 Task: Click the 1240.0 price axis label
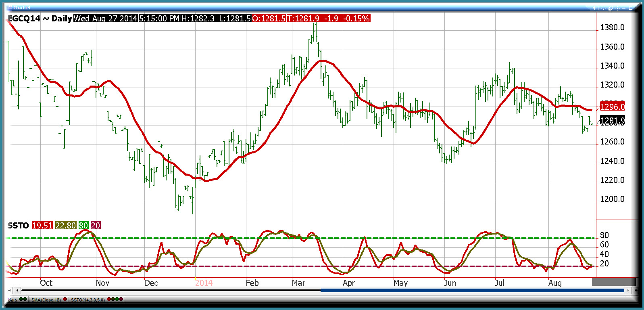(612, 161)
